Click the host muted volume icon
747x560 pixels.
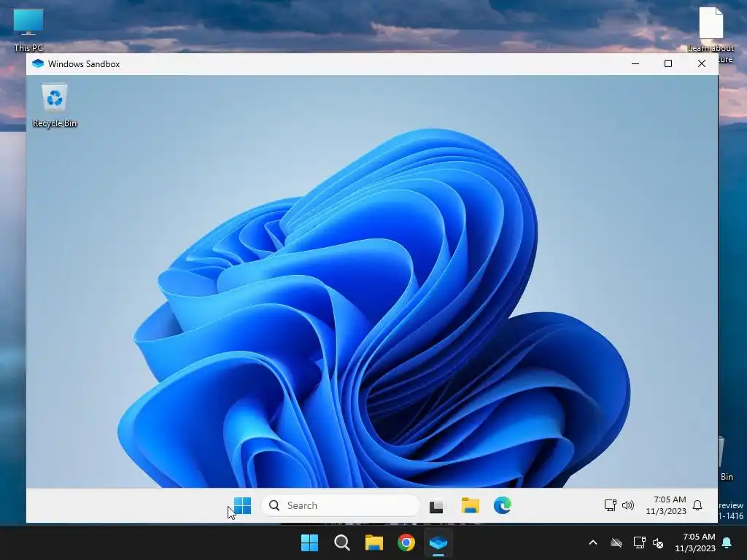pyautogui.click(x=658, y=542)
